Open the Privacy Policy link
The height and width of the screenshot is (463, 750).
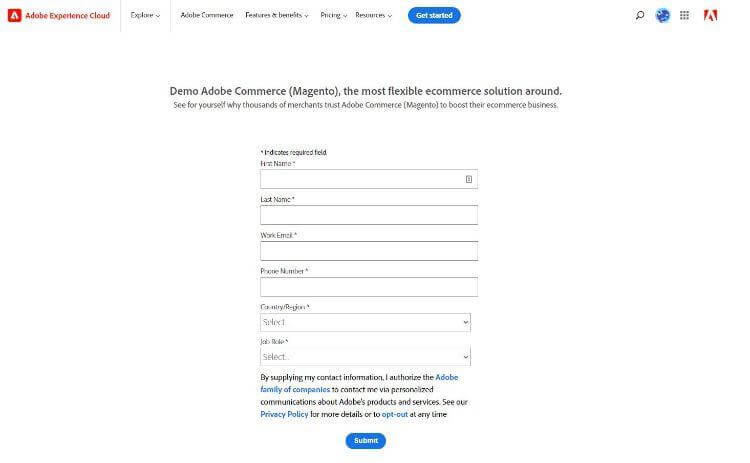point(284,414)
